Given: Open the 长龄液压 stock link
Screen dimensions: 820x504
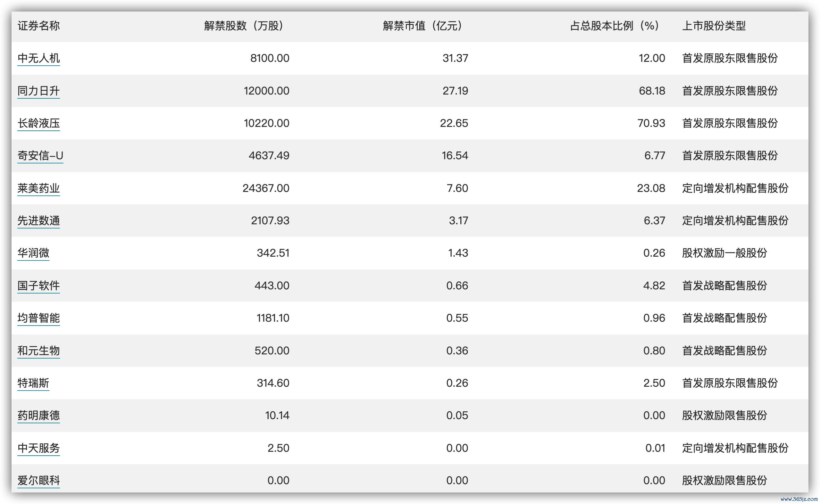Looking at the screenshot, I should (39, 123).
